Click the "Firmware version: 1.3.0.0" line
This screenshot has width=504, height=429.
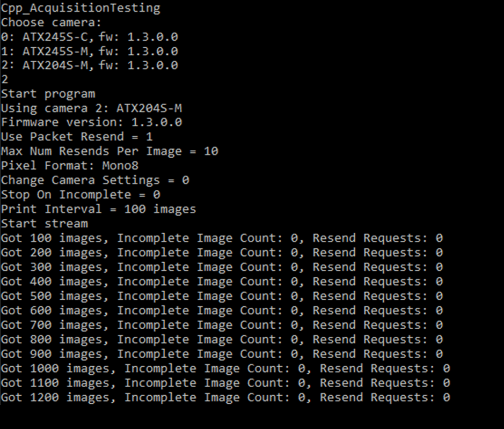coord(91,122)
